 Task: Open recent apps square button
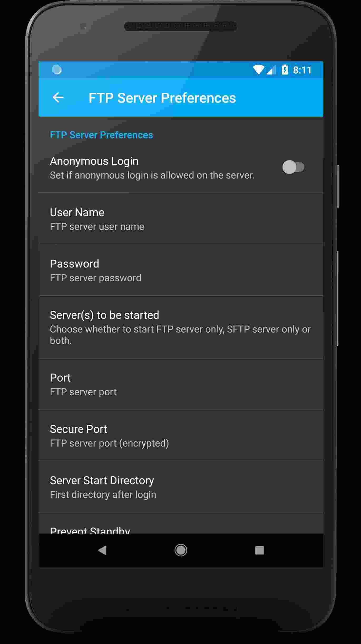pyautogui.click(x=260, y=550)
